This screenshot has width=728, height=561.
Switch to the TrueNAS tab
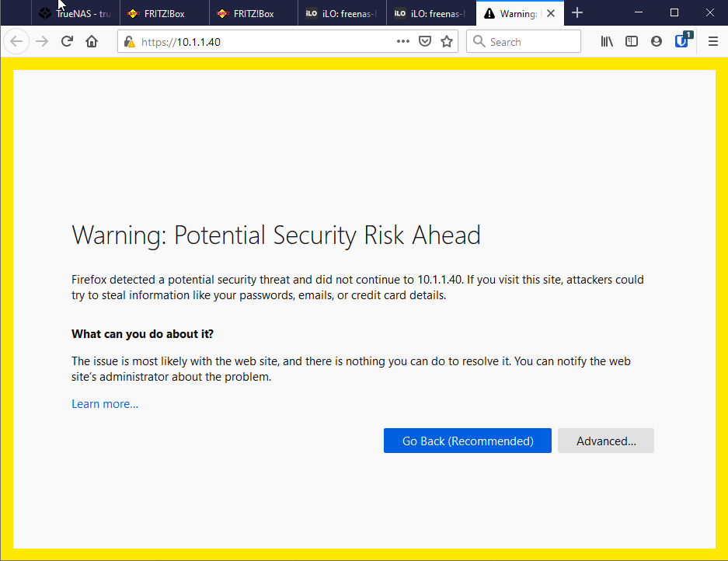click(75, 13)
